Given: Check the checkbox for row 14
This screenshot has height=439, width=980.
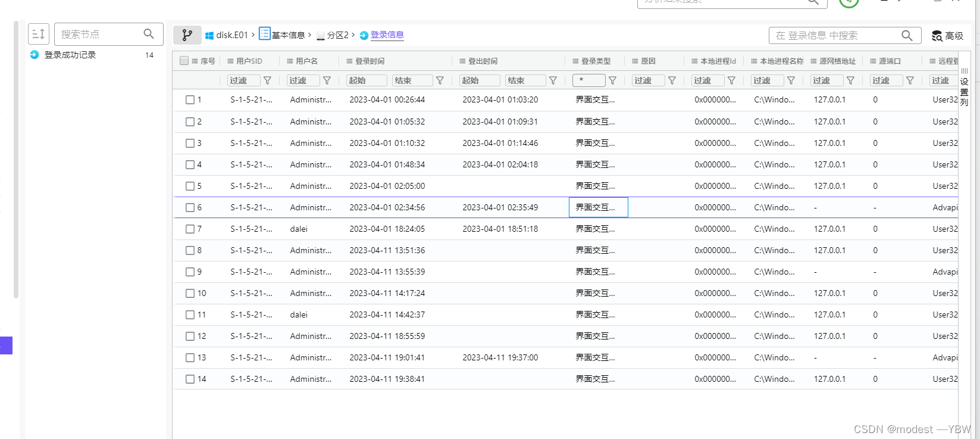Looking at the screenshot, I should (x=190, y=379).
